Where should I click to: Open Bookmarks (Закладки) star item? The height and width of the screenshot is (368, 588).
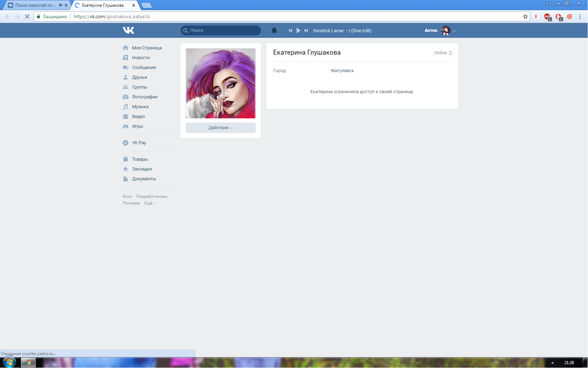coord(142,169)
